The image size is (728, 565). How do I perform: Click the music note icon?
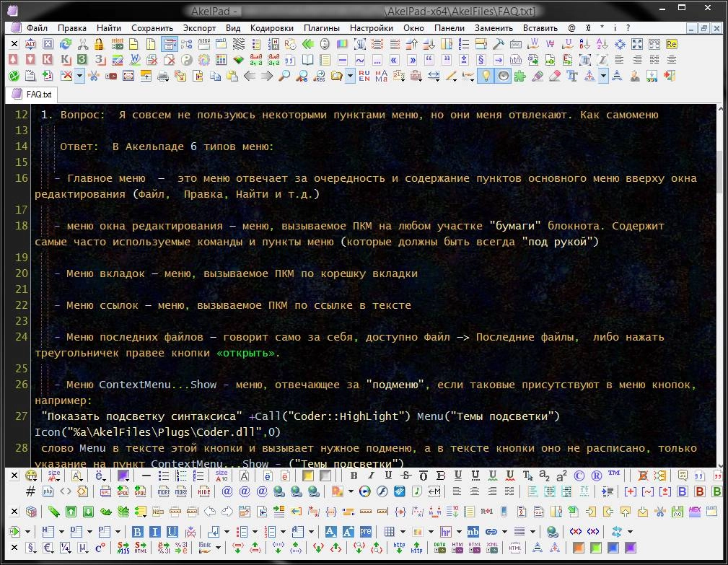point(417,491)
